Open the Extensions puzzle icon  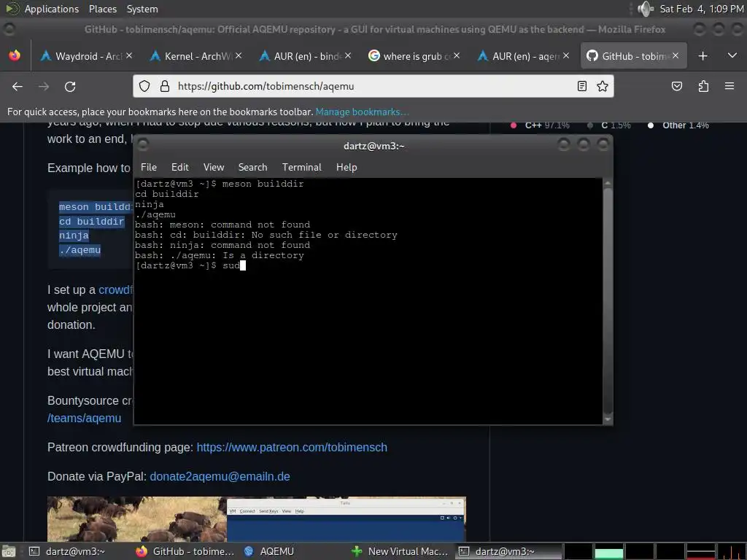coord(703,86)
